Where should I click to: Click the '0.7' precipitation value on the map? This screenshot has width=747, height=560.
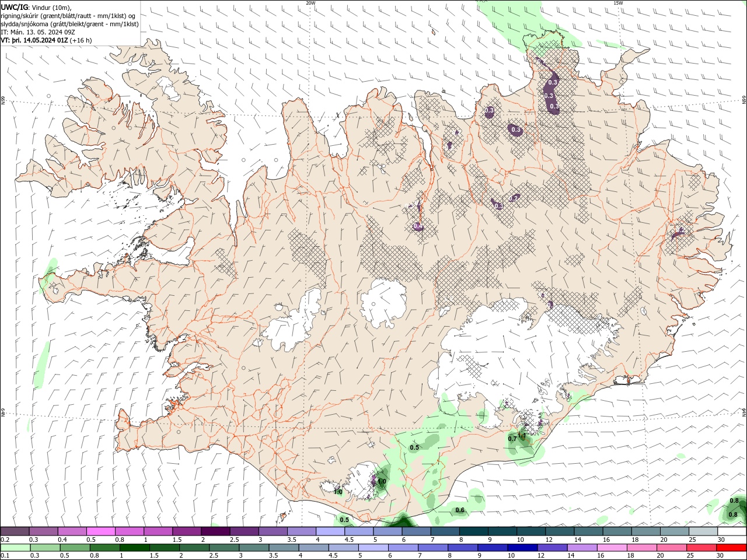pos(512,439)
